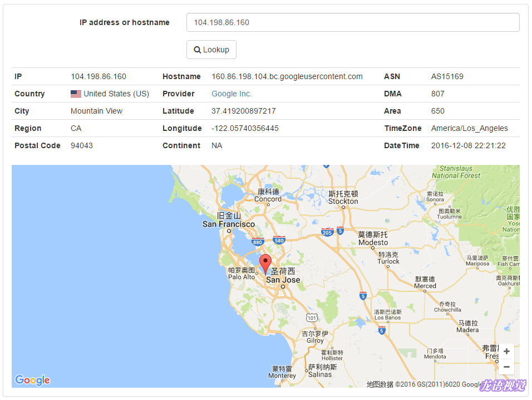
Task: Zoom in the map with the plus button
Action: (506, 351)
